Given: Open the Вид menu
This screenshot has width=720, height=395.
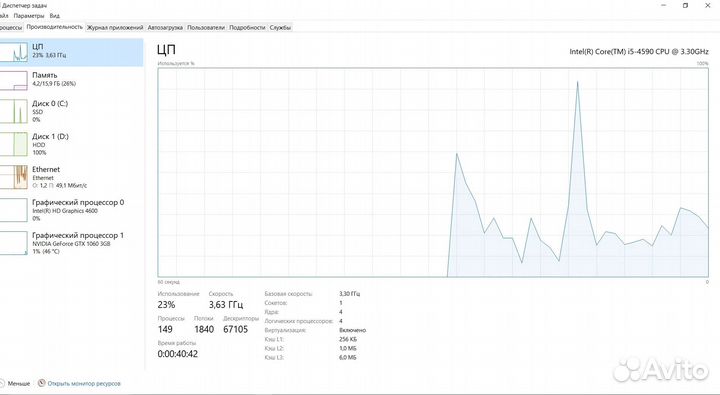Looking at the screenshot, I should click(55, 16).
